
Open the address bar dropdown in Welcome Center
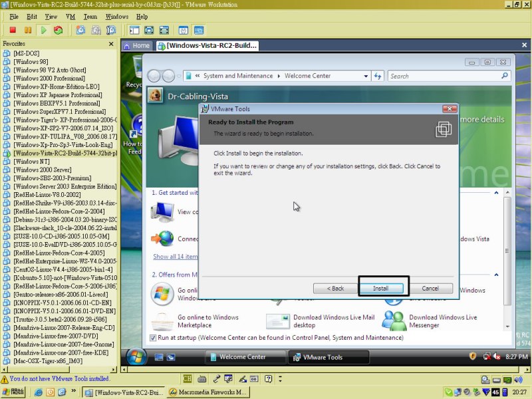[x=366, y=76]
